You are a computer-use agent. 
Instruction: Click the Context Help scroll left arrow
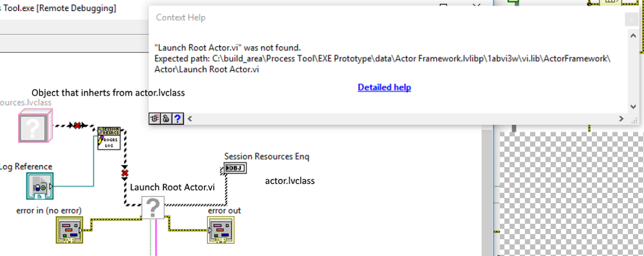pos(190,119)
